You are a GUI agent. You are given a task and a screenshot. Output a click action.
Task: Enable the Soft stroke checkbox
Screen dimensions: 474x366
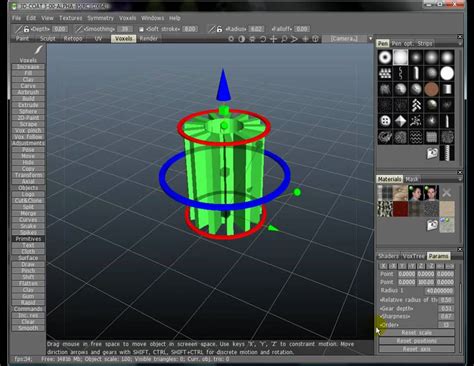click(141, 29)
